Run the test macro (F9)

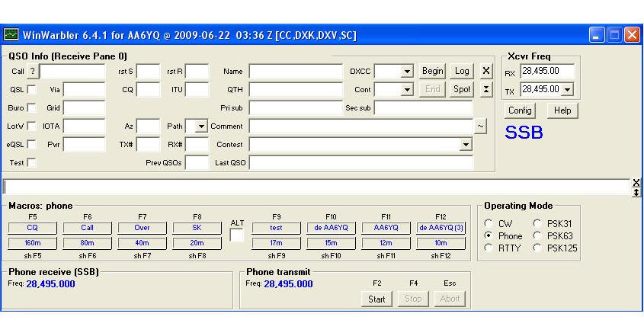(x=276, y=228)
